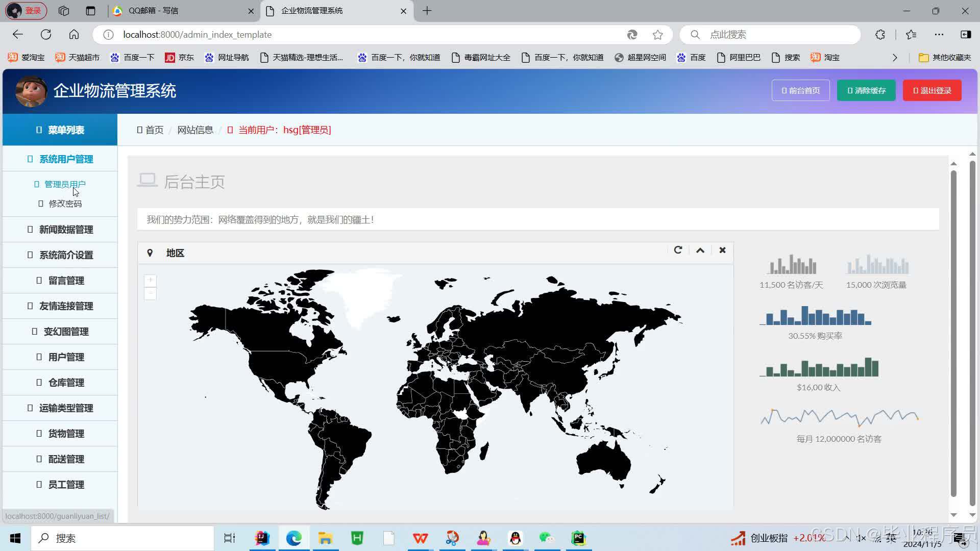Open PyCharm from the taskbar
The height and width of the screenshot is (551, 980).
click(578, 538)
